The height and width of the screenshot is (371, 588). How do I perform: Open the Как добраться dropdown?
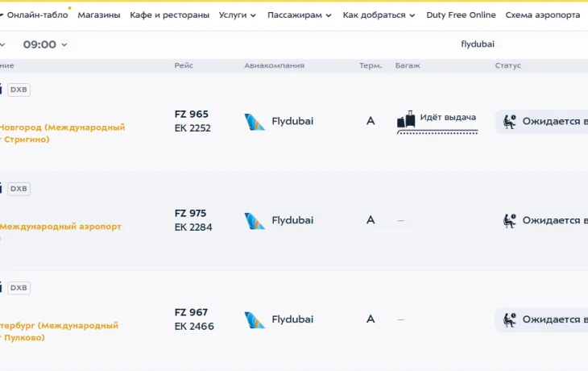[x=379, y=15]
